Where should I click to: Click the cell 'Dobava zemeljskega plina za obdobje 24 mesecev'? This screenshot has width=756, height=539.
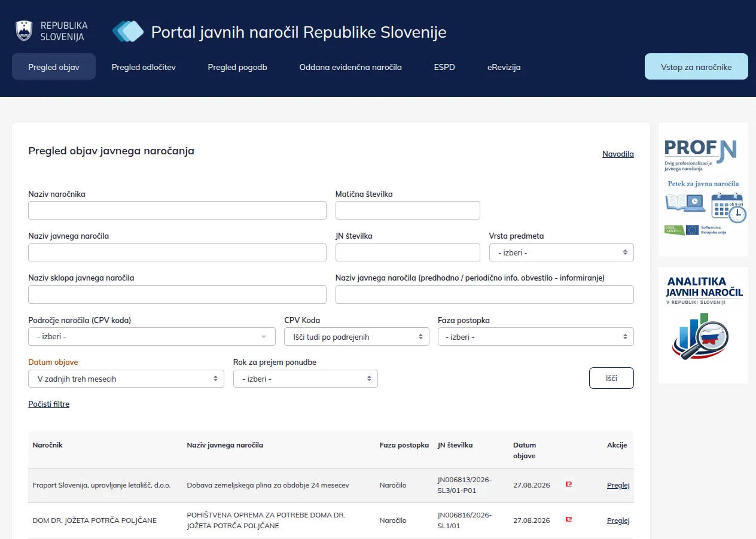coord(268,485)
